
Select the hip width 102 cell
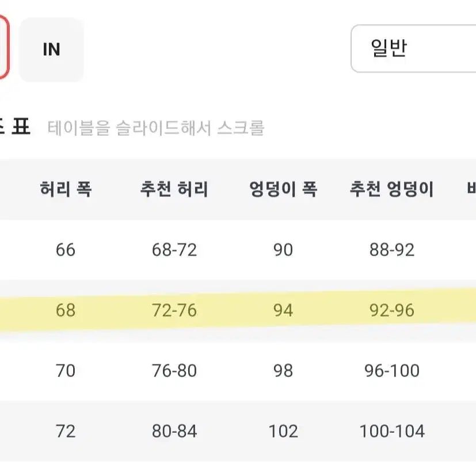point(283,431)
